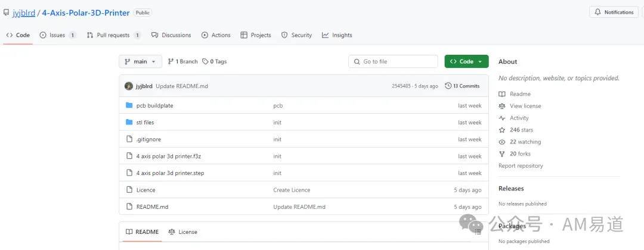Click the pulse icon beside Activity
Viewport: 644px width, 250px height.
[x=502, y=118]
